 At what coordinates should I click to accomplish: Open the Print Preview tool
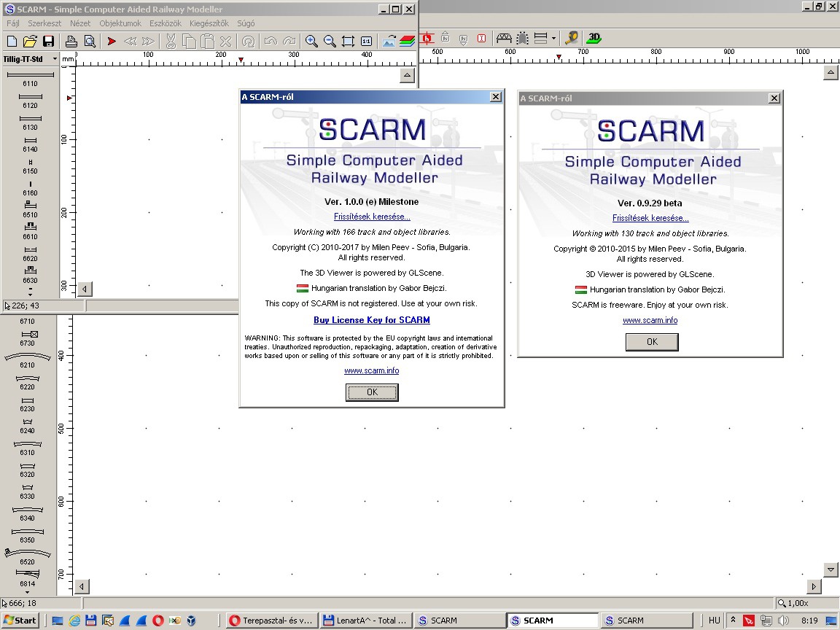(x=90, y=42)
